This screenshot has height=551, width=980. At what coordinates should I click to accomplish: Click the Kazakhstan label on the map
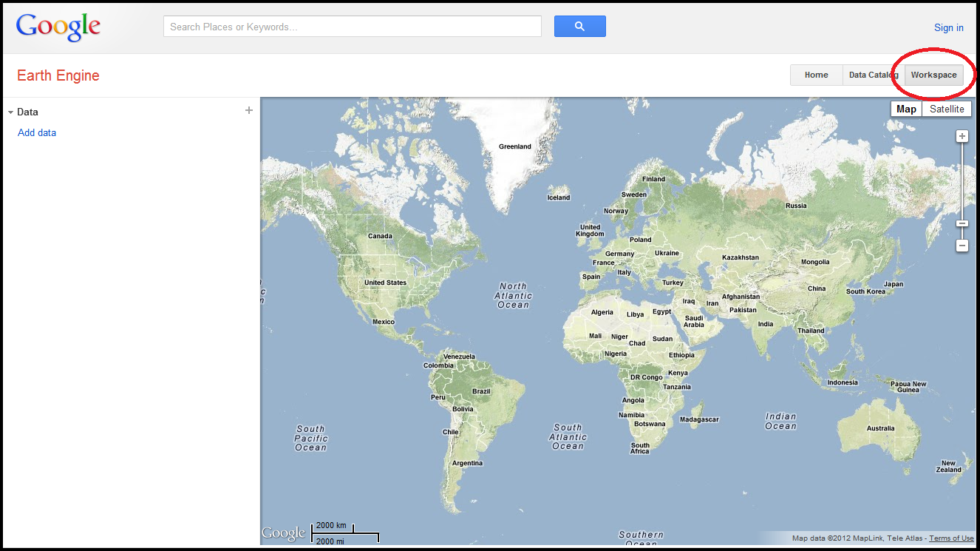(x=741, y=257)
